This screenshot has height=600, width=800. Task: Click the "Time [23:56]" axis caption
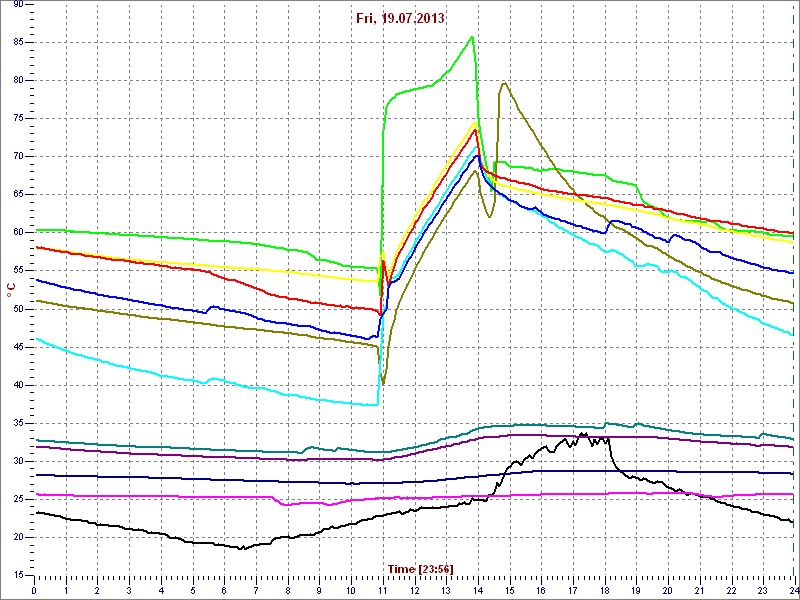(420, 568)
